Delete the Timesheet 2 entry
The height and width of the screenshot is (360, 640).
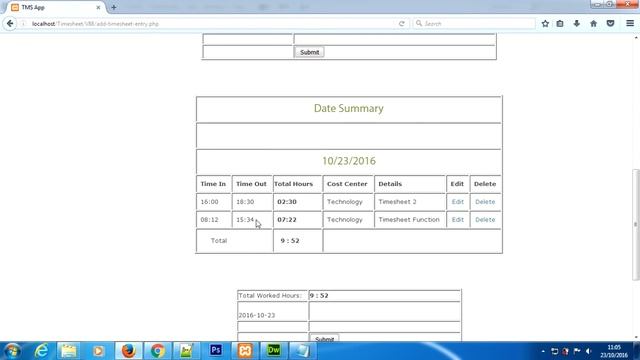tap(485, 202)
